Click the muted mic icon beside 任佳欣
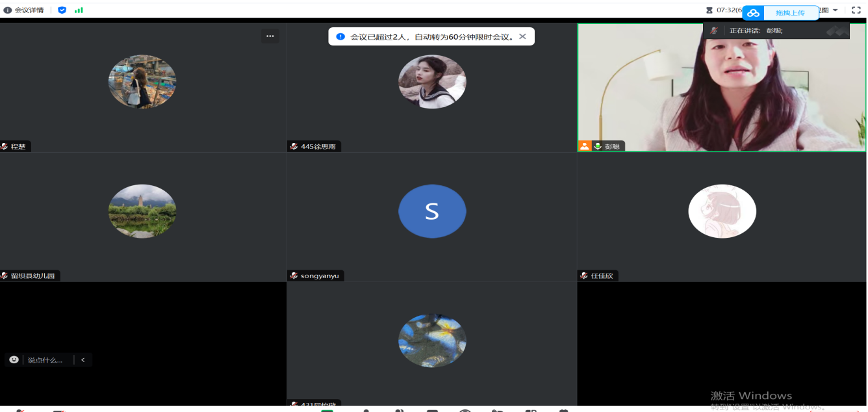The width and height of the screenshot is (868, 412). 583,276
